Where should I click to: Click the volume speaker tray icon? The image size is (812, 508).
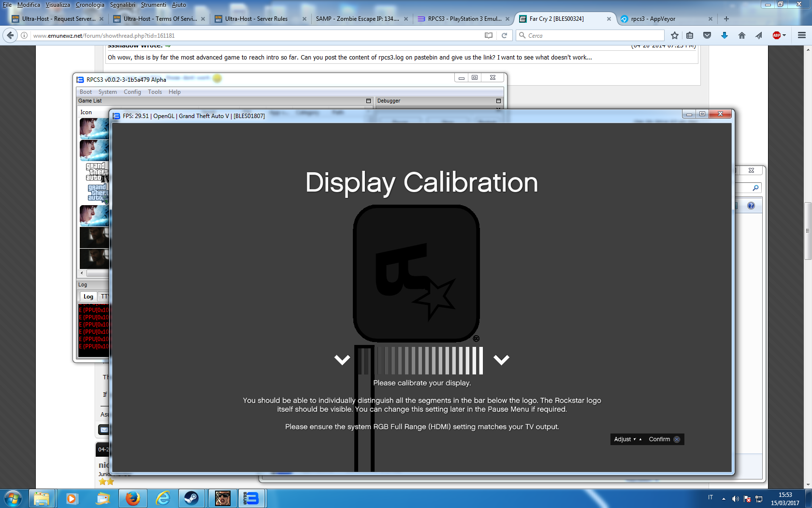click(735, 499)
